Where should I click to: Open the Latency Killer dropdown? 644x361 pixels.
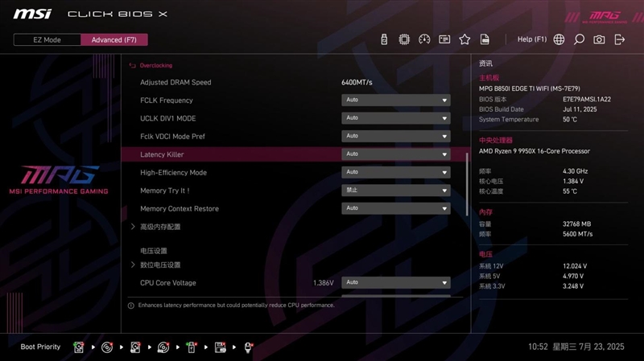(x=396, y=154)
